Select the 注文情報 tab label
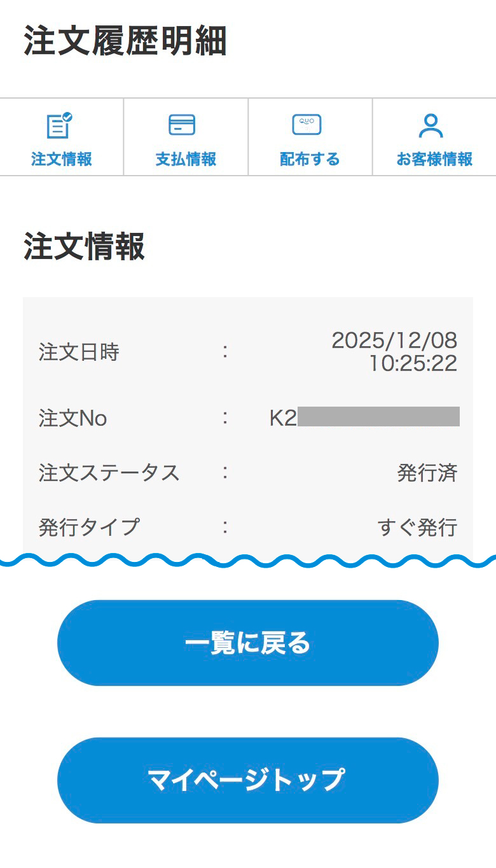The width and height of the screenshot is (496, 868). pyautogui.click(x=62, y=159)
